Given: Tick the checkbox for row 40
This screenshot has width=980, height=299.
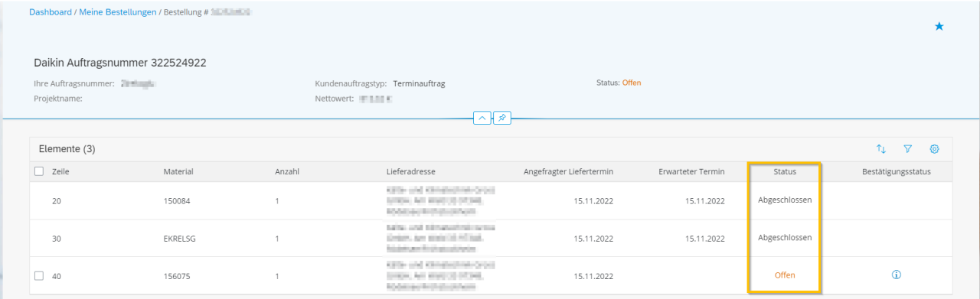Looking at the screenshot, I should 40,275.
